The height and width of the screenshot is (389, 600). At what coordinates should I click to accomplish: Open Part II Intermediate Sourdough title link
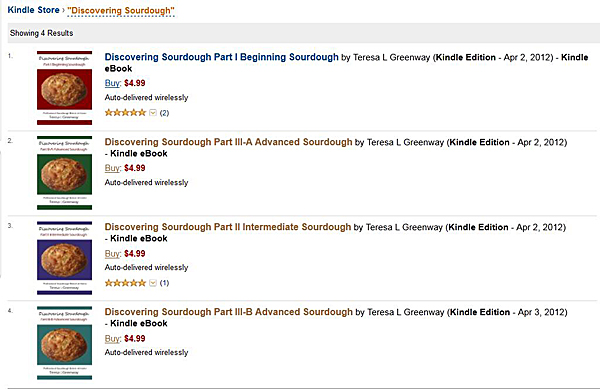click(228, 227)
